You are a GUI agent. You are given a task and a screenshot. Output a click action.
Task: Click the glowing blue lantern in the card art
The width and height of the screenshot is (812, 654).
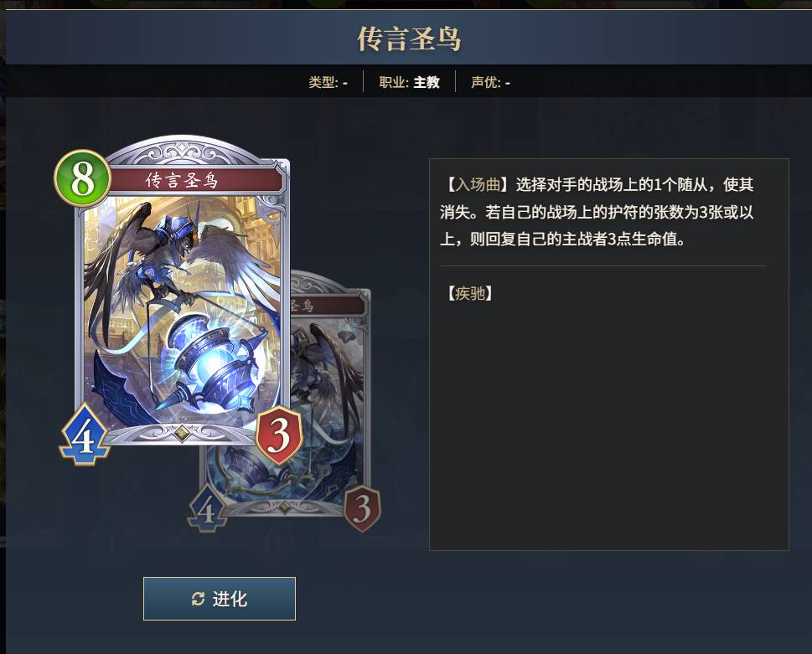pos(212,365)
